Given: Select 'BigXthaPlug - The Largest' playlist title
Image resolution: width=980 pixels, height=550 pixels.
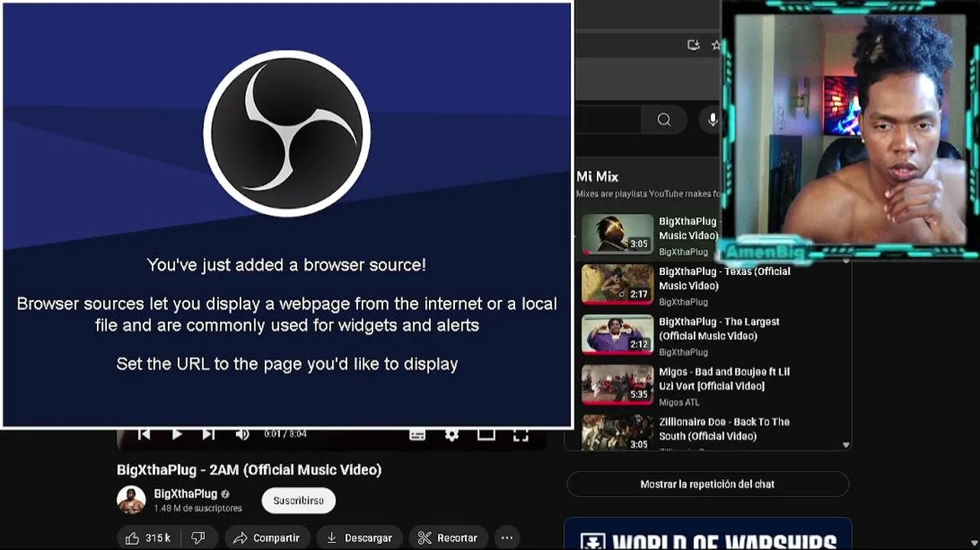Looking at the screenshot, I should point(719,328).
